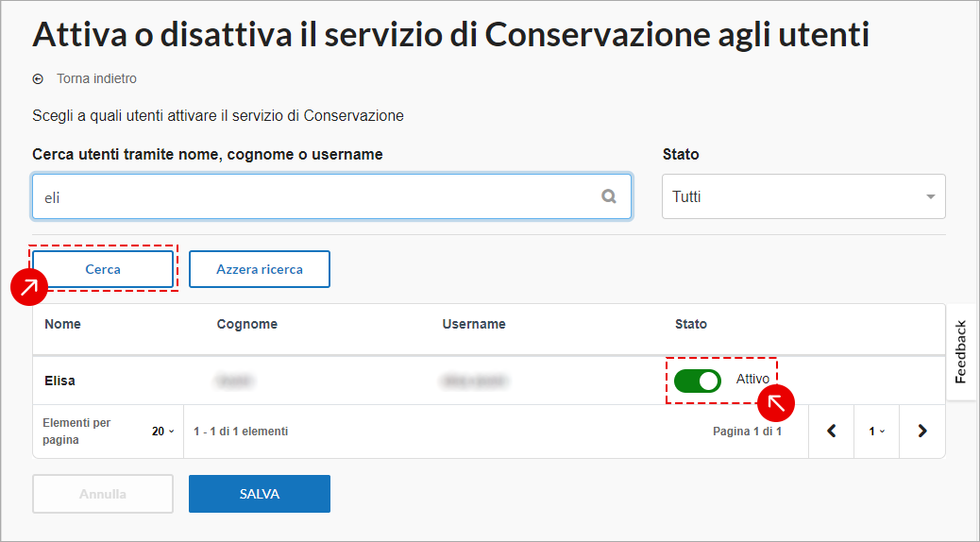This screenshot has width=980, height=542.
Task: Go to next page arrow
Action: (921, 431)
